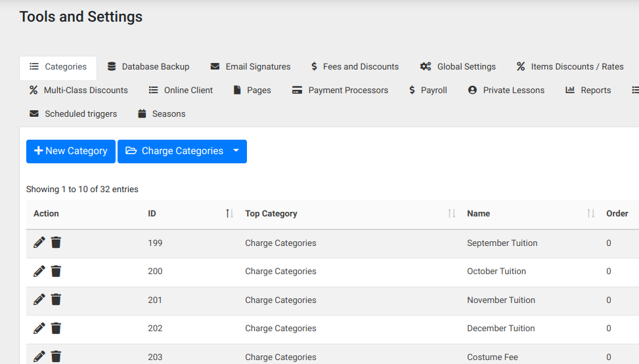This screenshot has height=364, width=639.
Task: Click the Tools and Settings heading
Action: 81,16
